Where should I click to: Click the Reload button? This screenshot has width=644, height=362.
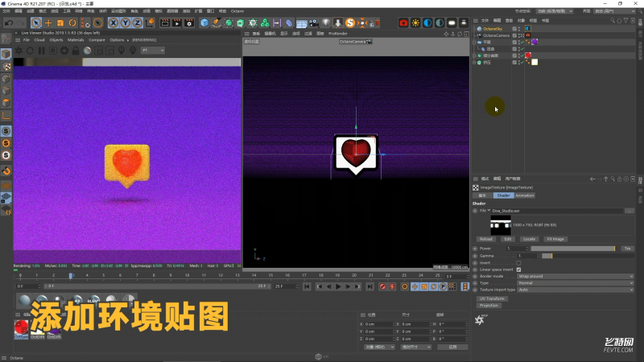pyautogui.click(x=485, y=239)
